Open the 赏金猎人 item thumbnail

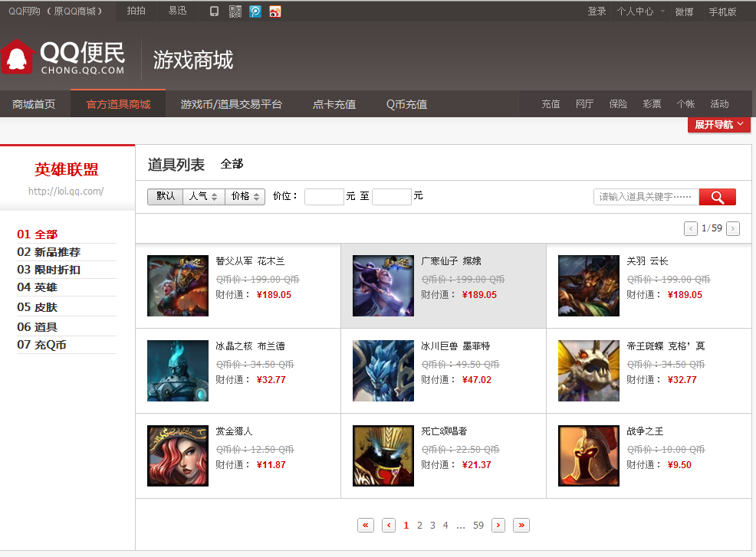tap(178, 456)
